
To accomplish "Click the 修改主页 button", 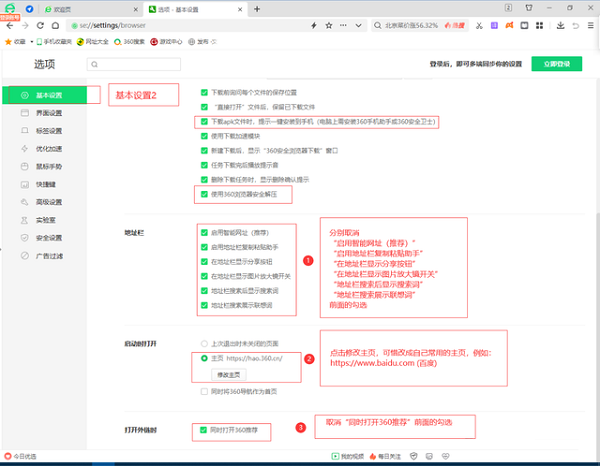I will [229, 375].
